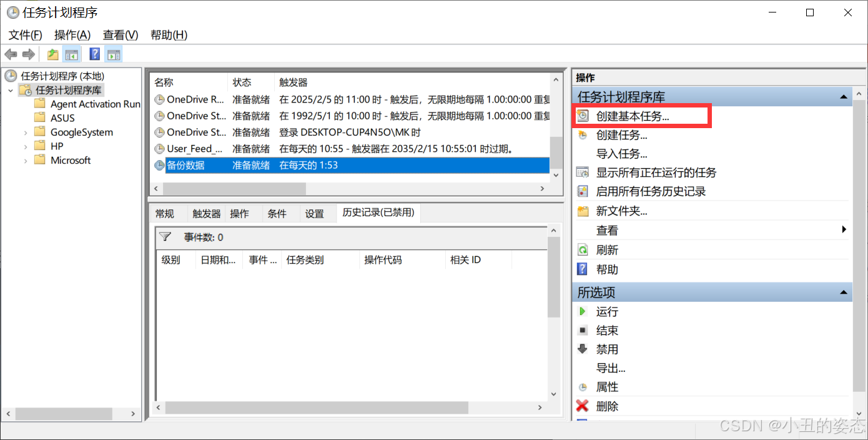Viewport: 868px width, 440px height.
Task: Expand the HP folder arrow
Action: 26,146
